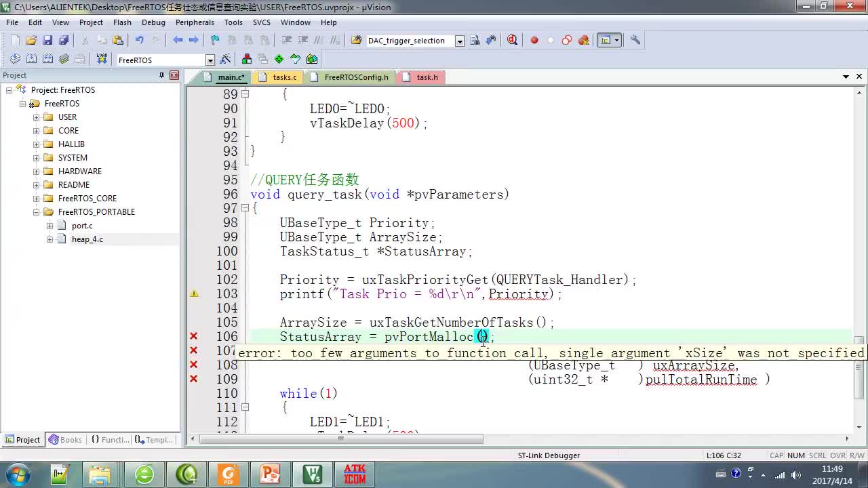Expand the HALLIB group

click(x=37, y=144)
